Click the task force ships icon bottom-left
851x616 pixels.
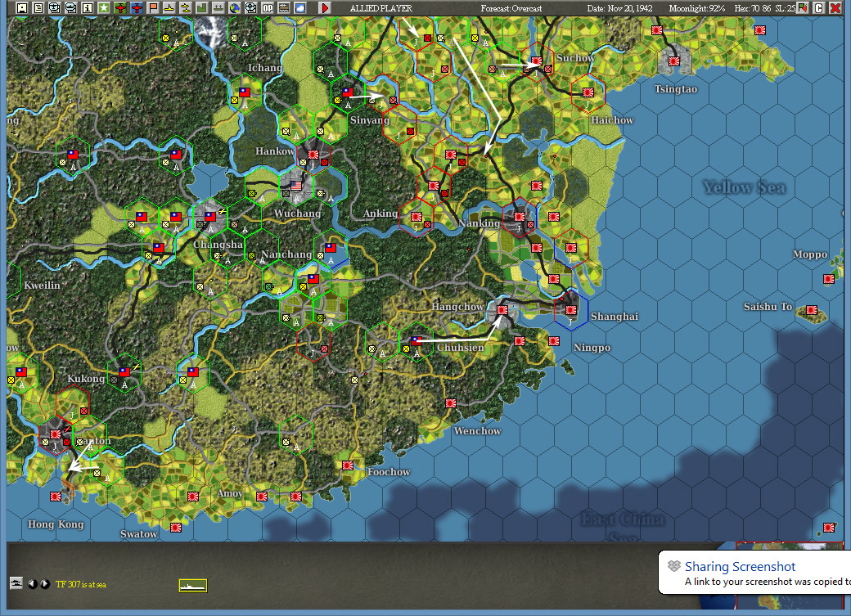[16, 583]
